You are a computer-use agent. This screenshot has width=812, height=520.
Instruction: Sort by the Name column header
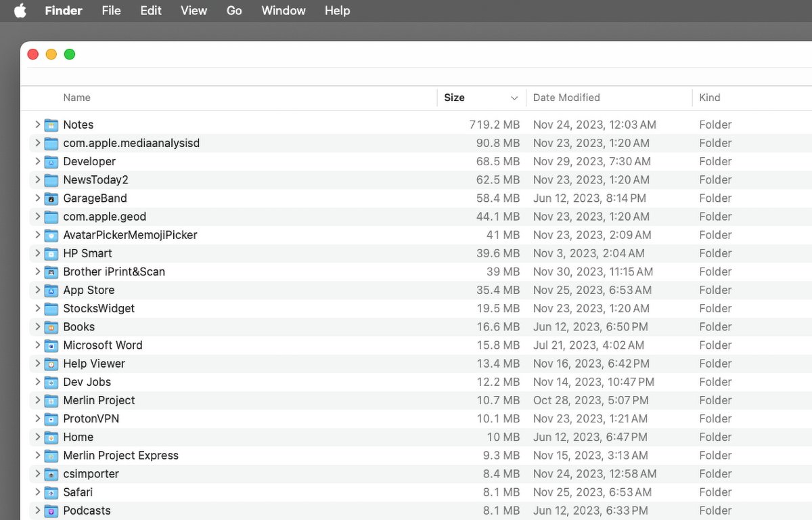[x=76, y=97]
